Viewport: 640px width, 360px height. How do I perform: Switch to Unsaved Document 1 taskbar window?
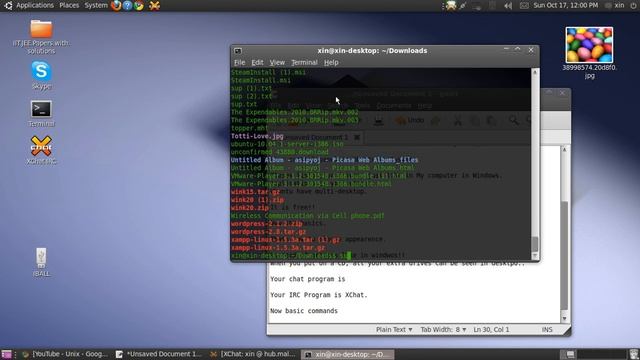click(x=159, y=354)
